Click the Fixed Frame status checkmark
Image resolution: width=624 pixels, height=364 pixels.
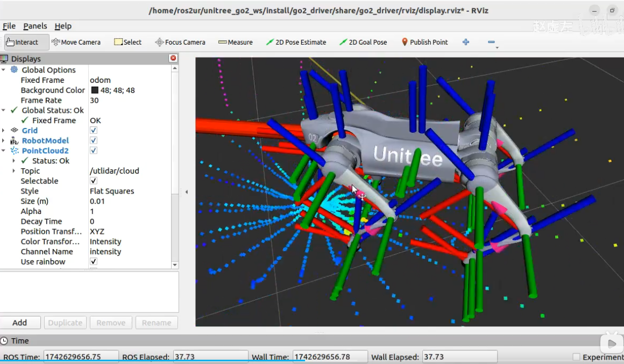click(x=25, y=120)
